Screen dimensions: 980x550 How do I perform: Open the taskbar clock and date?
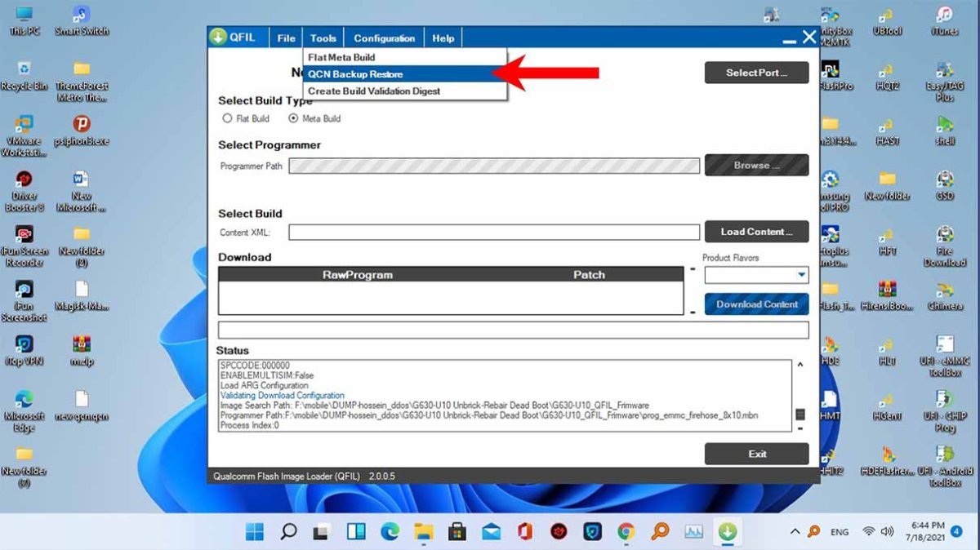coord(924,532)
